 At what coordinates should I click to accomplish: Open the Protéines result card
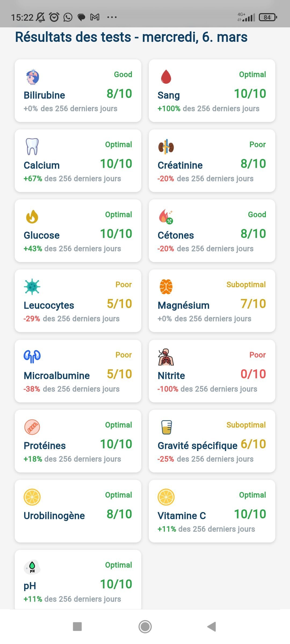(78, 441)
